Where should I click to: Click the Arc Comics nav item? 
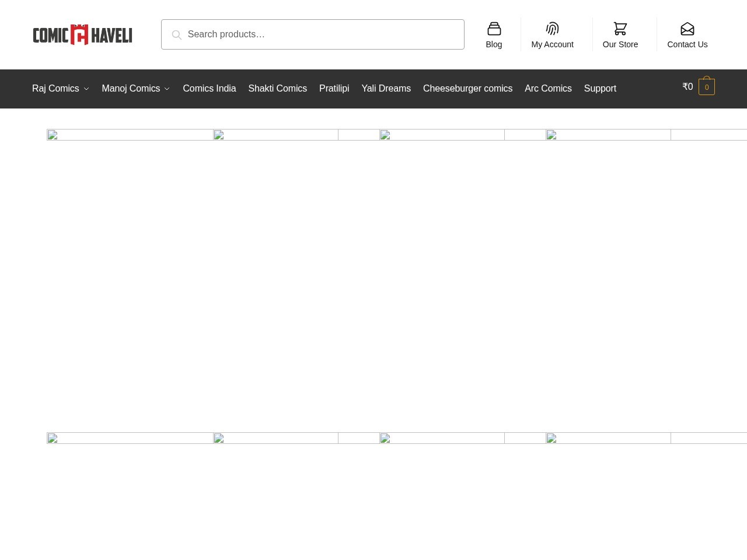click(x=548, y=89)
